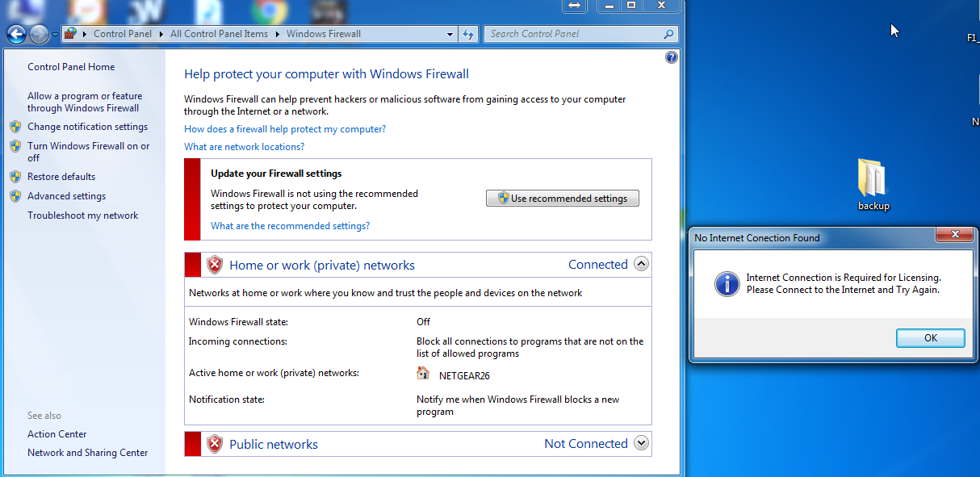This screenshot has height=477, width=980.
Task: Refresh the Windows Firewall page
Action: [468, 34]
